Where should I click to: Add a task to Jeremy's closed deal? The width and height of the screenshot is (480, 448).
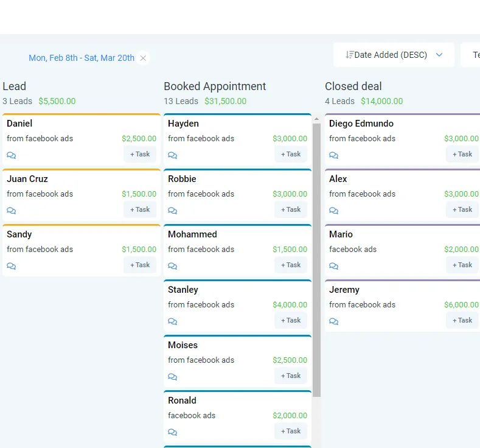pos(462,320)
